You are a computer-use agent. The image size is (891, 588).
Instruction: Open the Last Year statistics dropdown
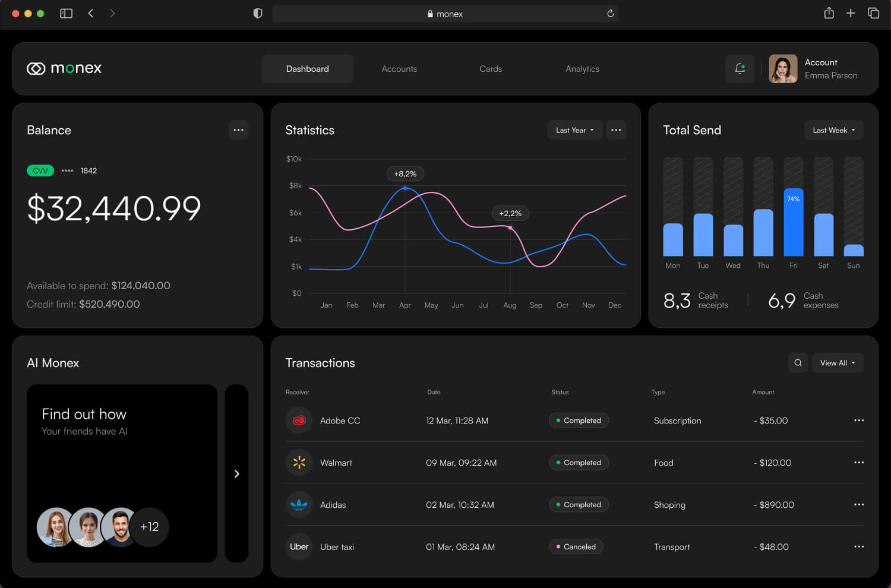point(574,129)
